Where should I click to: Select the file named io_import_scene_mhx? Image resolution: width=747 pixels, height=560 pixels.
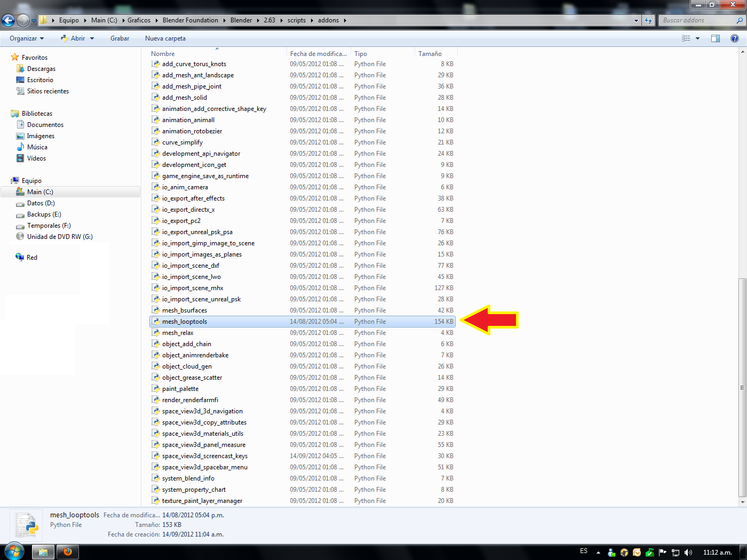303,288
